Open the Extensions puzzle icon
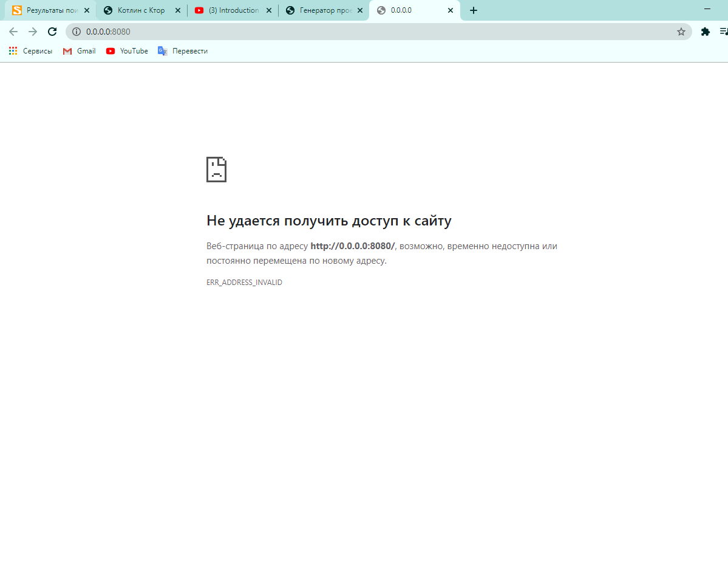This screenshot has width=728, height=587. pyautogui.click(x=705, y=32)
